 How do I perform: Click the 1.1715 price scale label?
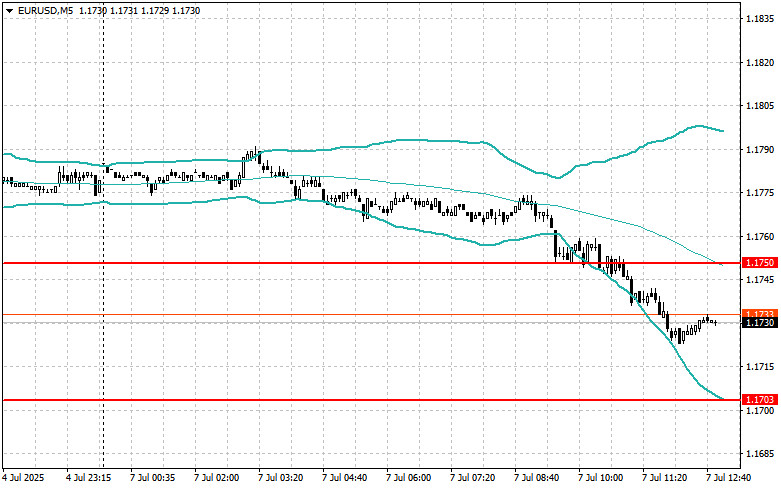(x=760, y=367)
